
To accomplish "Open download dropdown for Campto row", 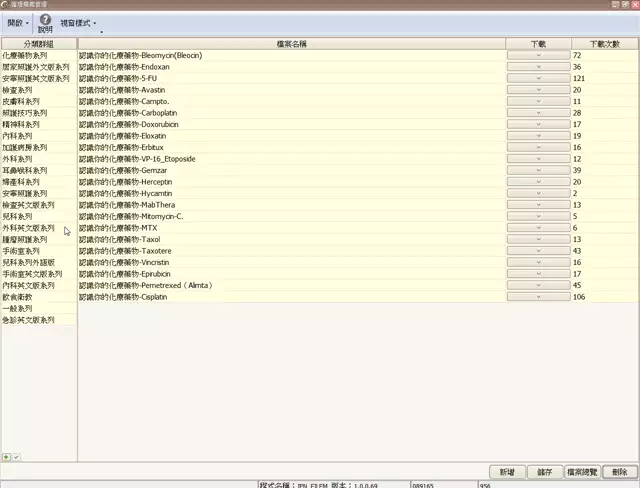I will pos(538,101).
